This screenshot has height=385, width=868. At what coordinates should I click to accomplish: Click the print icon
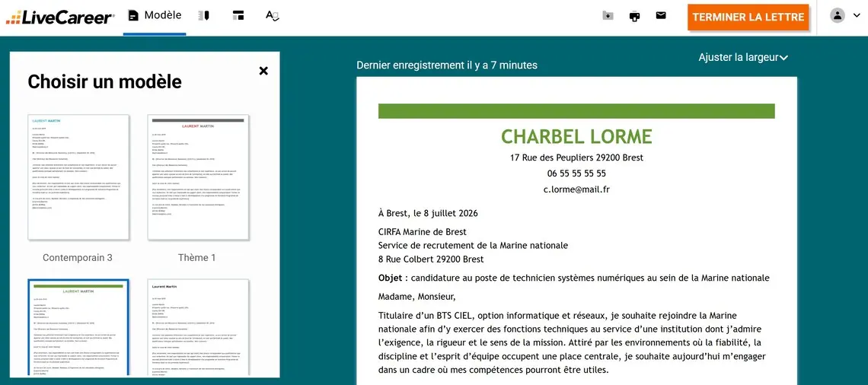pyautogui.click(x=634, y=16)
